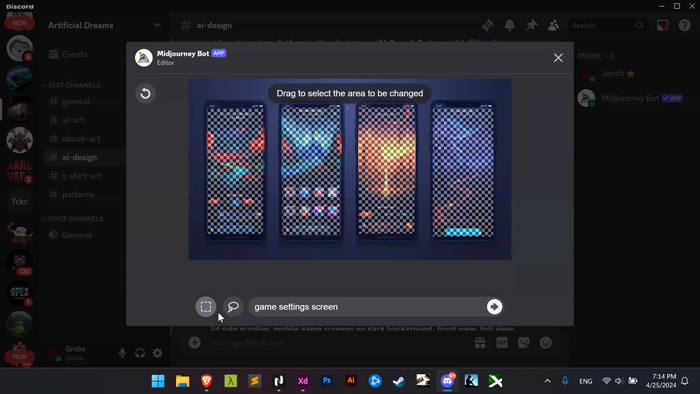Open notification settings bell icon
The image size is (700, 394).
[509, 25]
